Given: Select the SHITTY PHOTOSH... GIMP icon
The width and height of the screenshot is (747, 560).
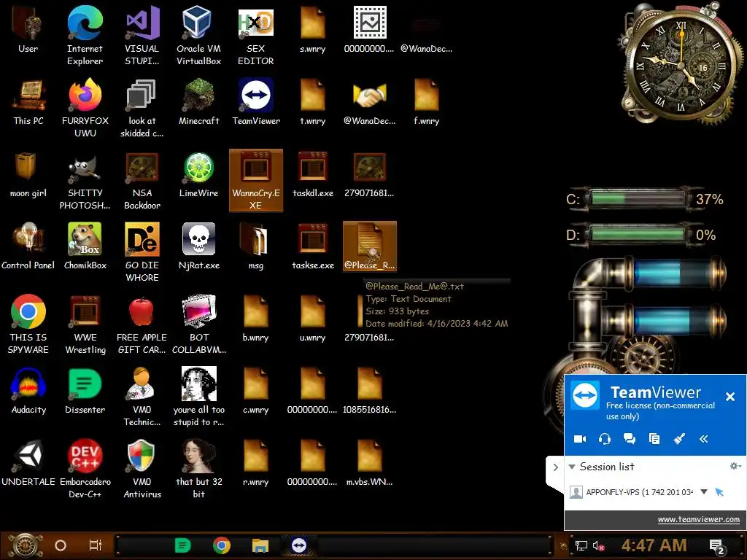Looking at the screenshot, I should [x=85, y=181].
